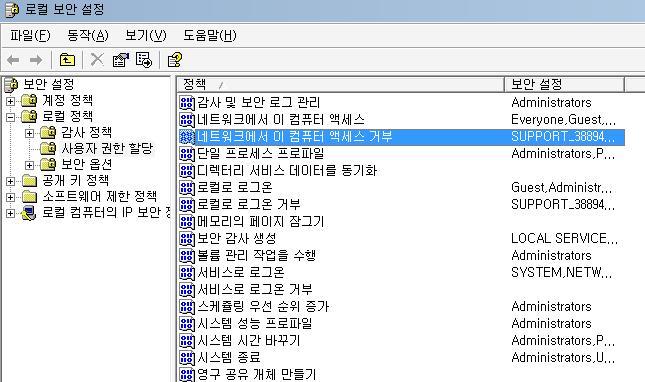Sort by the 정책 column header
The width and height of the screenshot is (645, 382).
[x=341, y=84]
